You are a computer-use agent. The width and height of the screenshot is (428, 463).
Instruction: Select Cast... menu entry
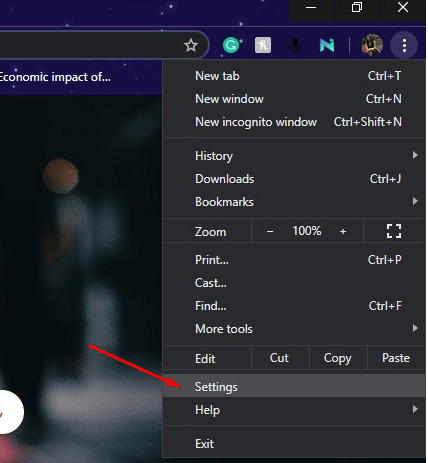pos(294,283)
